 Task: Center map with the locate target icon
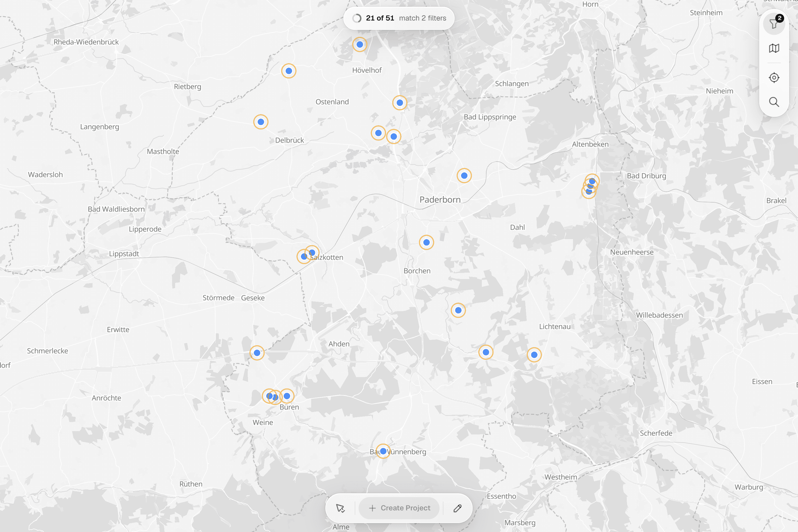(774, 77)
